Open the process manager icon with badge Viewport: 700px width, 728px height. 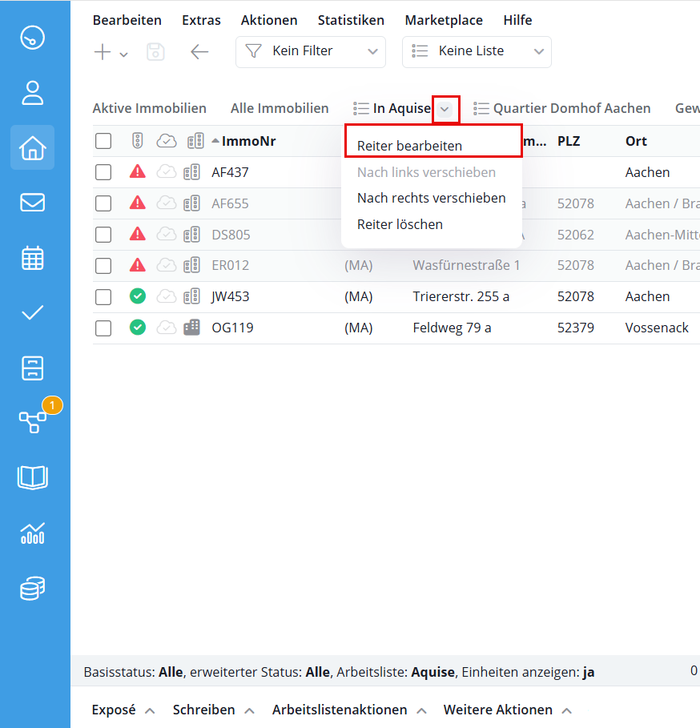pos(33,421)
